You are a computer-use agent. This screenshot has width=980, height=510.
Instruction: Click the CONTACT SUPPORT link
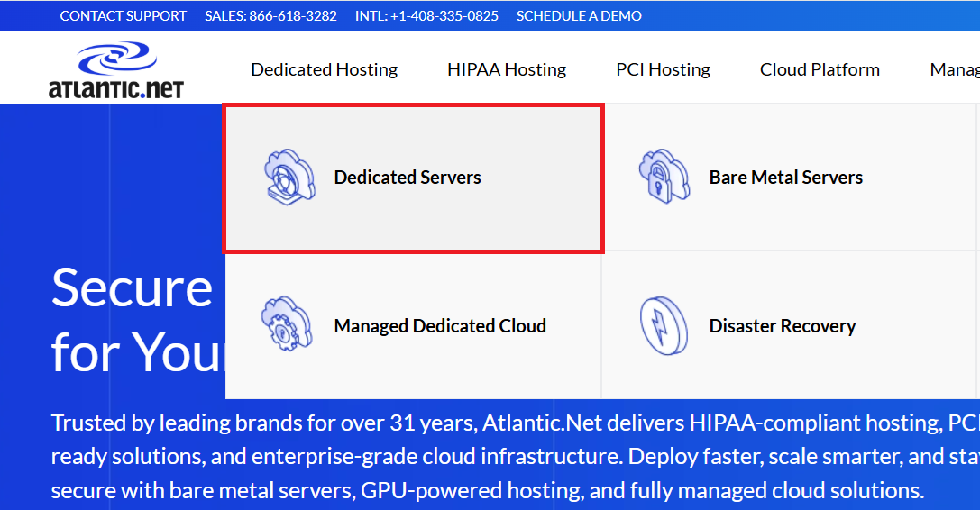pos(124,15)
